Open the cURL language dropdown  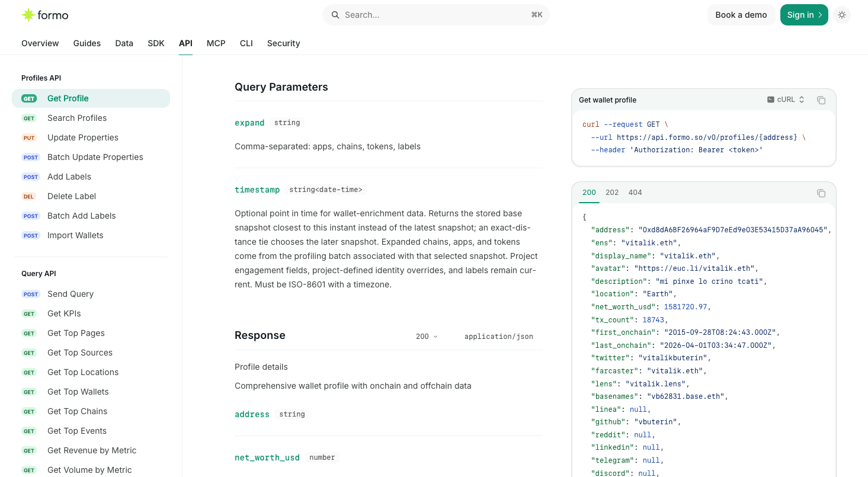[x=786, y=100]
